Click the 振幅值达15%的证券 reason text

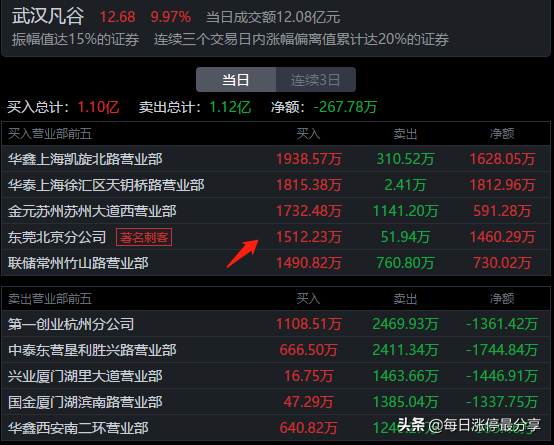(x=75, y=39)
